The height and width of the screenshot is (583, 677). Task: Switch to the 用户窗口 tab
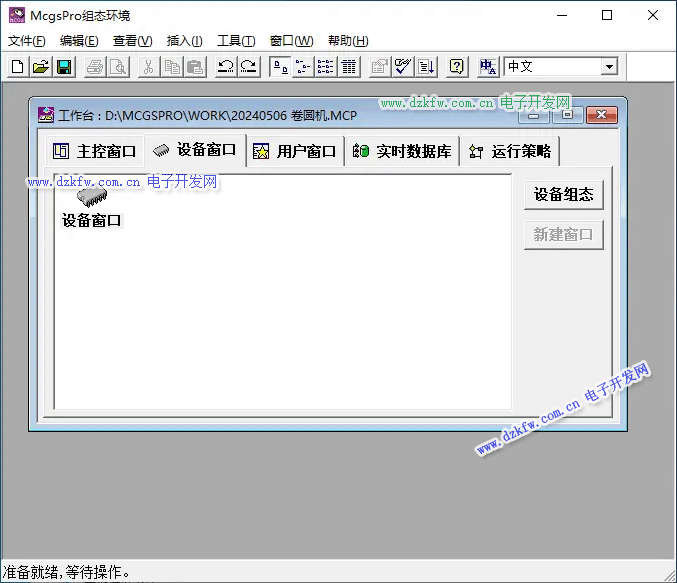pyautogui.click(x=295, y=152)
